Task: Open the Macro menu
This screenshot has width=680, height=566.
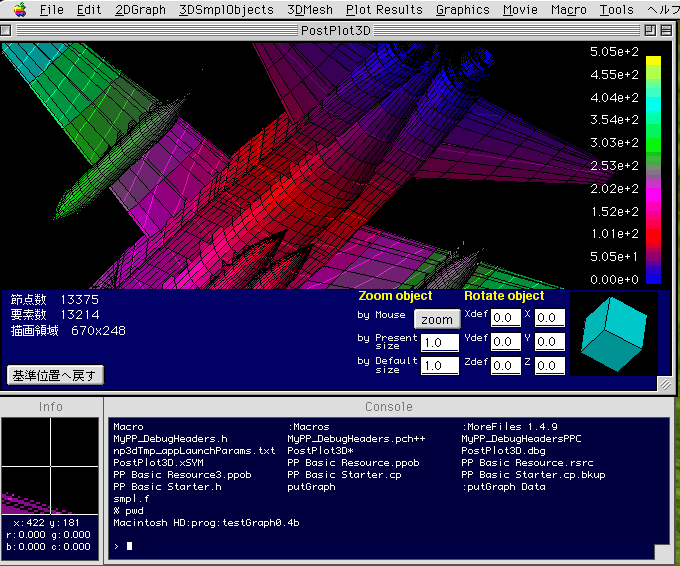Action: pos(568,10)
